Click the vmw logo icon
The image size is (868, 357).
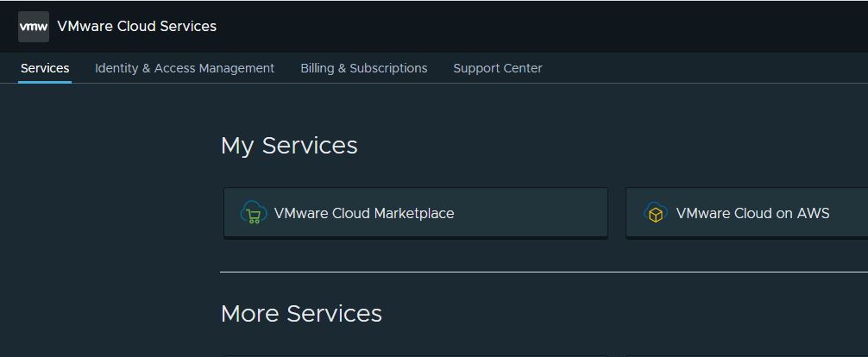click(x=34, y=27)
